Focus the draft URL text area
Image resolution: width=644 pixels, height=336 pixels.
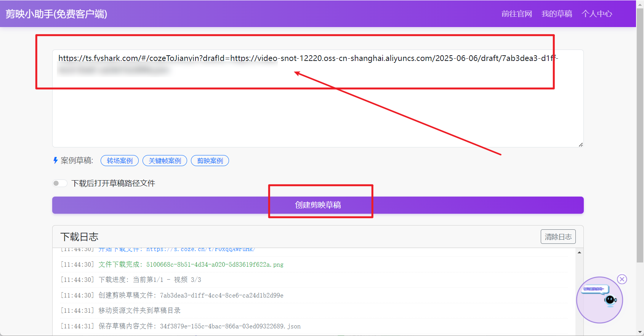318,98
